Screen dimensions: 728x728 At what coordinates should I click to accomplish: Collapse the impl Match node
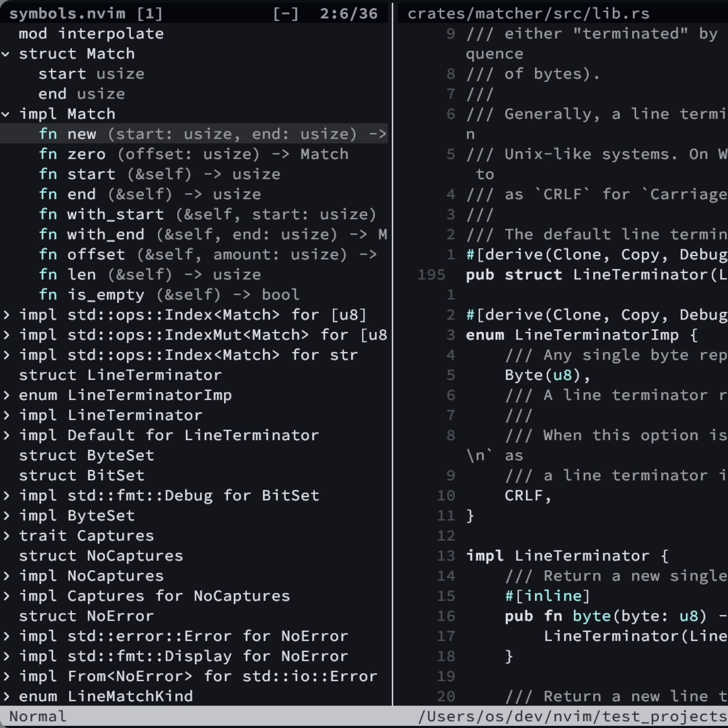[6, 114]
